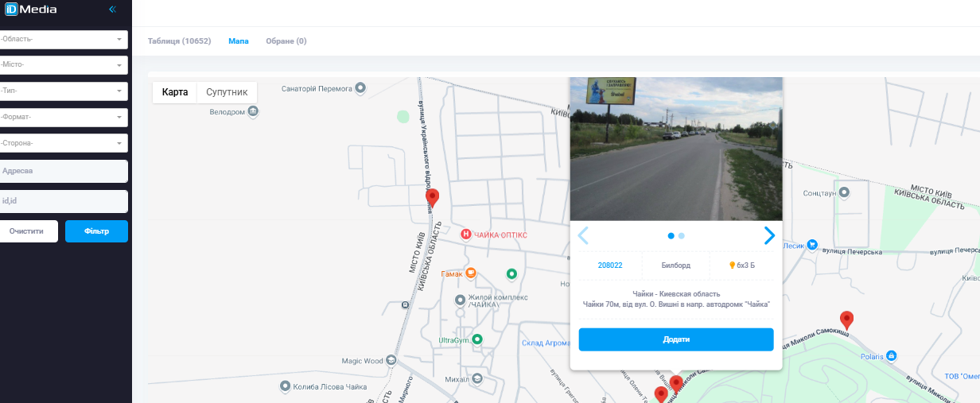The height and width of the screenshot is (403, 980).
Task: Select the Супутник satellite view
Action: (227, 92)
